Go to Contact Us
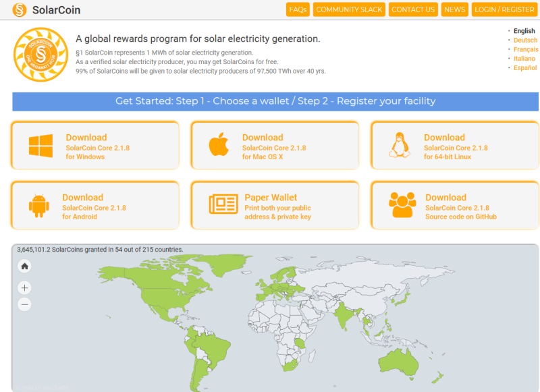 point(413,9)
